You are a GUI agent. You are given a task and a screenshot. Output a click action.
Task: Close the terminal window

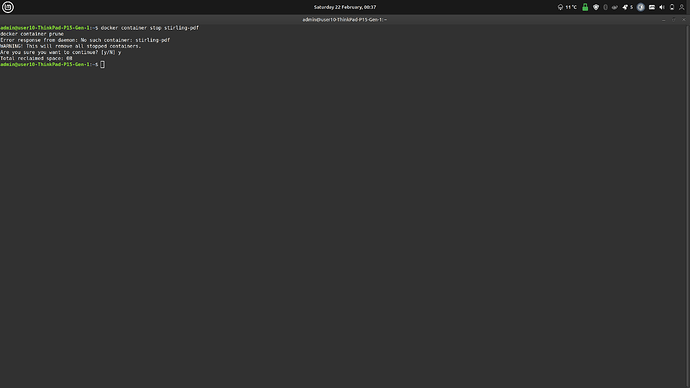(x=683, y=20)
